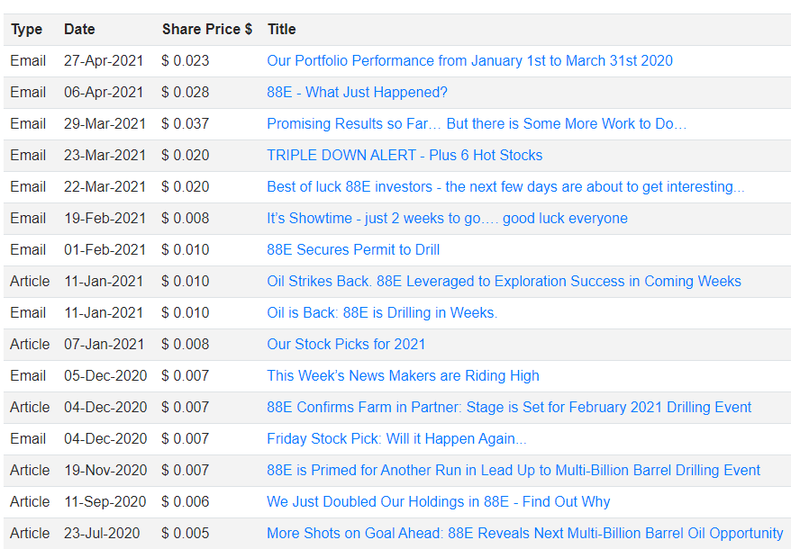Click 'We Just Doubled Our Holdings in 88E' link
Screen dimensions: 800x549
click(438, 502)
